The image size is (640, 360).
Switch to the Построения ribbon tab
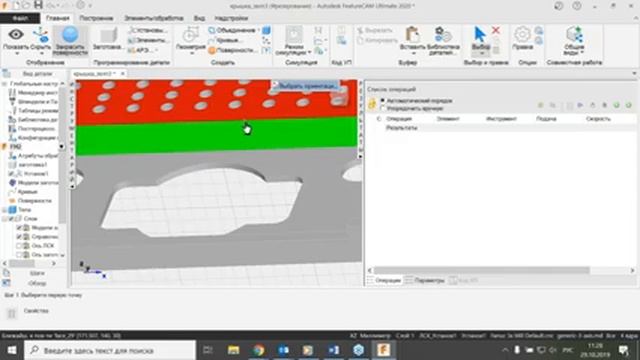(x=96, y=18)
